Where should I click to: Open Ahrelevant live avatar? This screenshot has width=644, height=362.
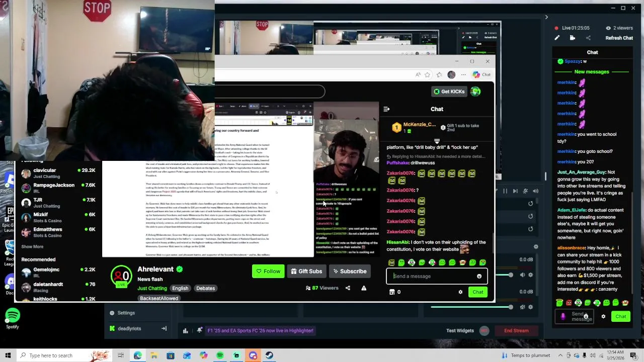point(121,276)
